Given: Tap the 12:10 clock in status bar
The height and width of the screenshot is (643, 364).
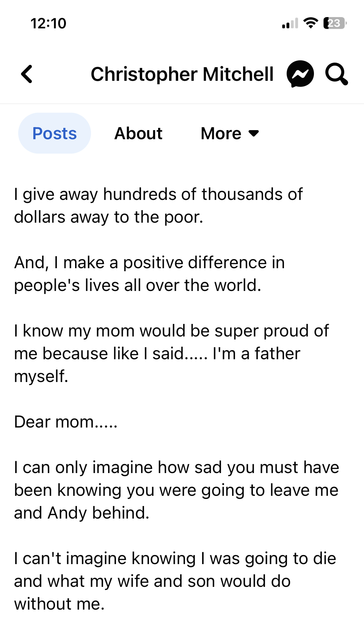Looking at the screenshot, I should (x=49, y=24).
